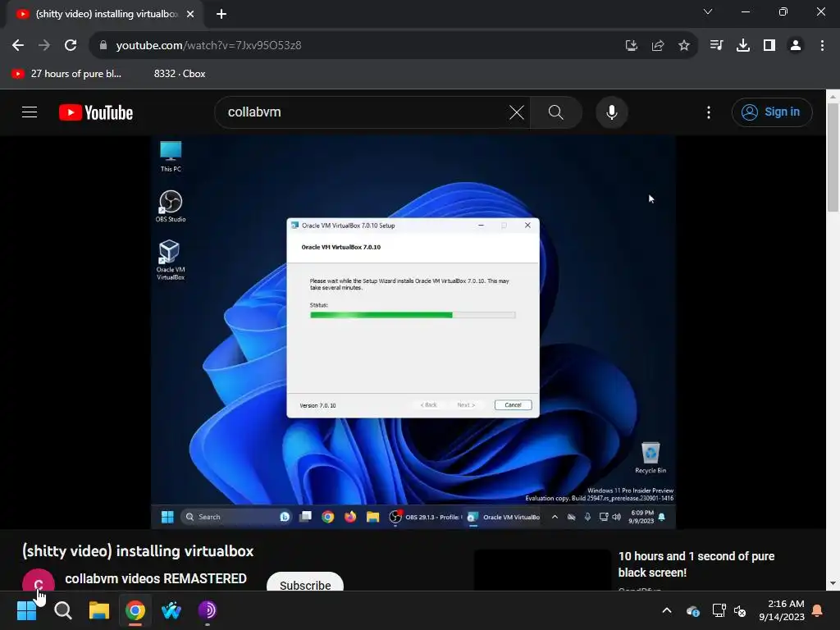Select the installing virtualbox tab
This screenshot has width=840, height=630.
pyautogui.click(x=106, y=14)
